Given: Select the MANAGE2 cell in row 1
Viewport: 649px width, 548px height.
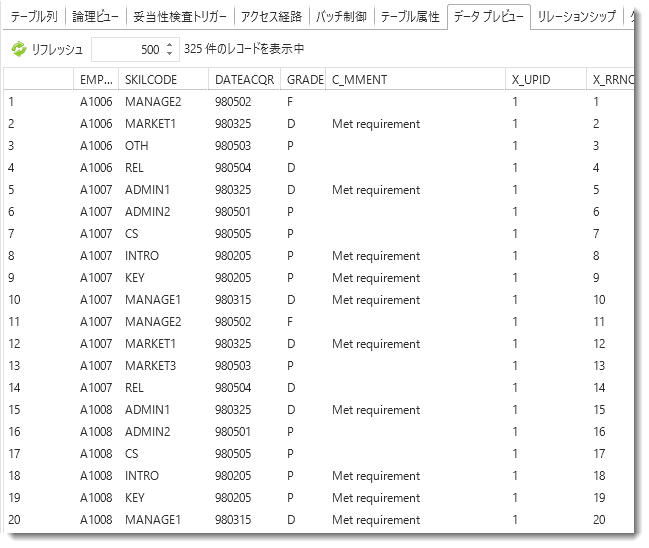Looking at the screenshot, I should 153,102.
